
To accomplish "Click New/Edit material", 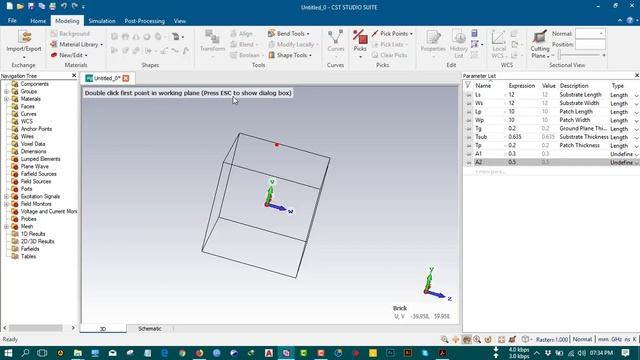I will [x=69, y=55].
